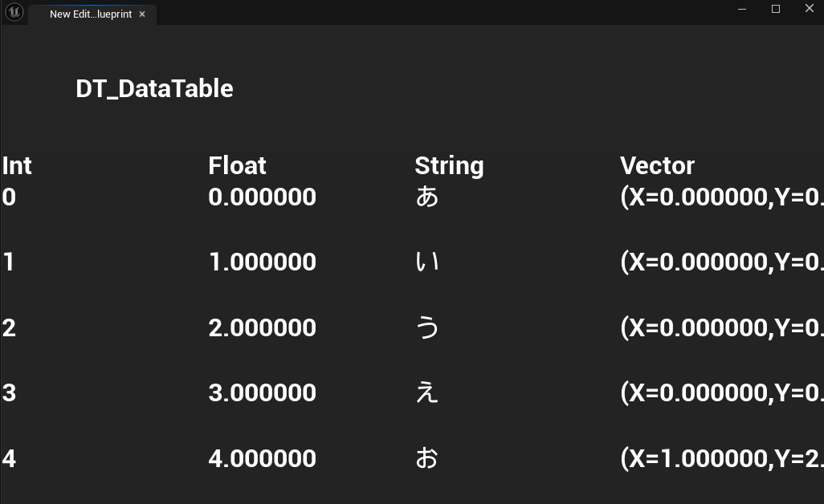Image resolution: width=824 pixels, height=504 pixels.
Task: Click the DT_DataTable title text
Action: (x=154, y=89)
